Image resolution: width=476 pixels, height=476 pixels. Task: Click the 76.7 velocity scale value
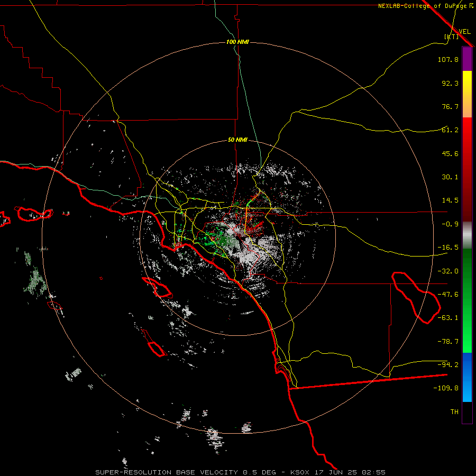(450, 106)
